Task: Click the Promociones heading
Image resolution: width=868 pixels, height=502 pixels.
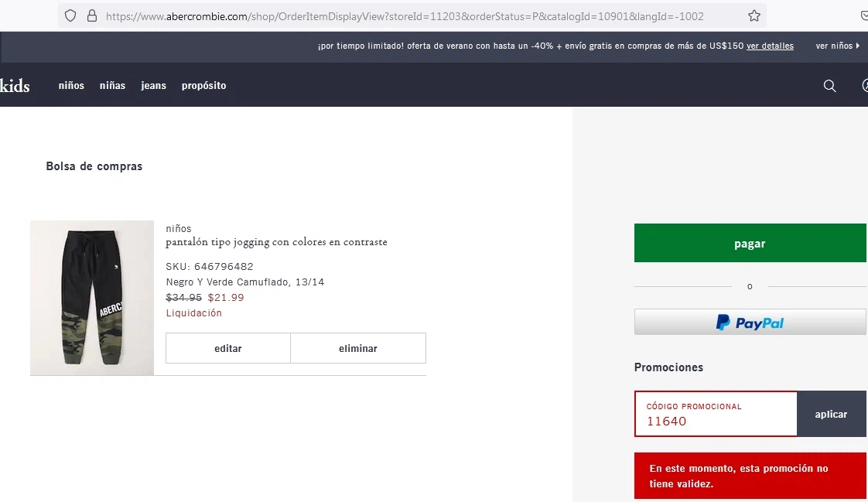Action: pos(668,367)
